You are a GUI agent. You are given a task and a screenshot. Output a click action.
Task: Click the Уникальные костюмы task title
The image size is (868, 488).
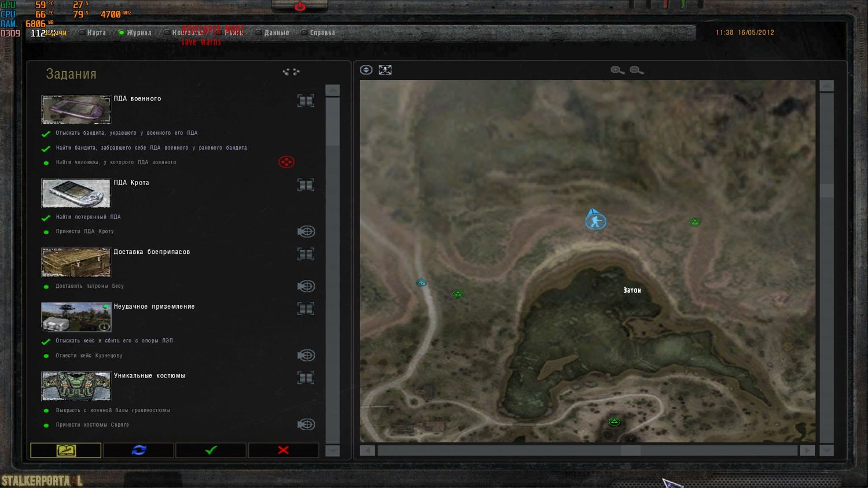tap(149, 376)
